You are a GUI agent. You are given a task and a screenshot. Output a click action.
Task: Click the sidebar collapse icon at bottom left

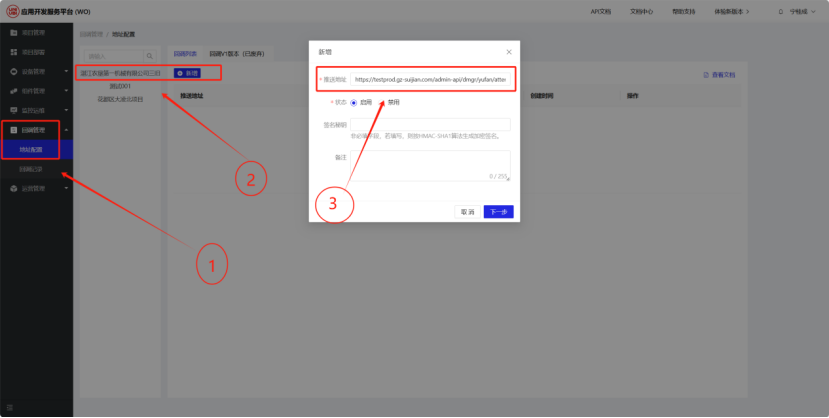pyautogui.click(x=10, y=406)
